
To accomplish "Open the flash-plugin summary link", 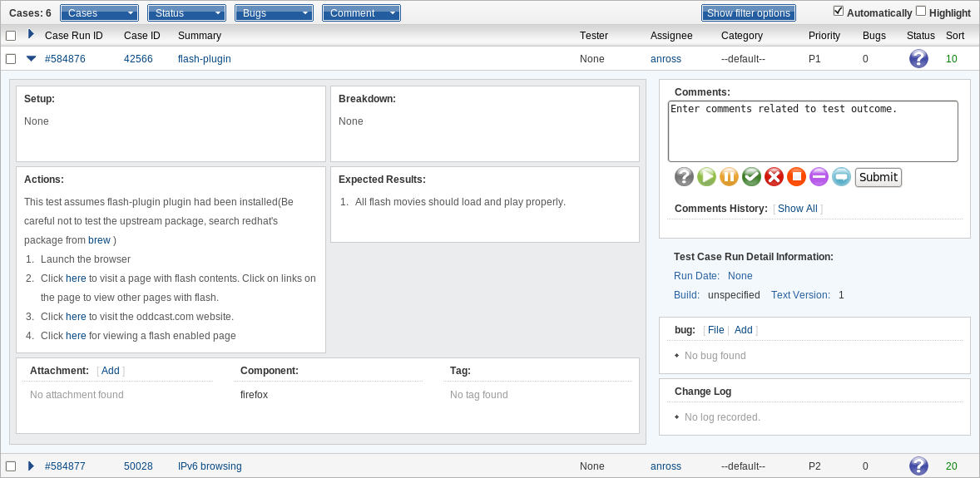I will tap(204, 59).
